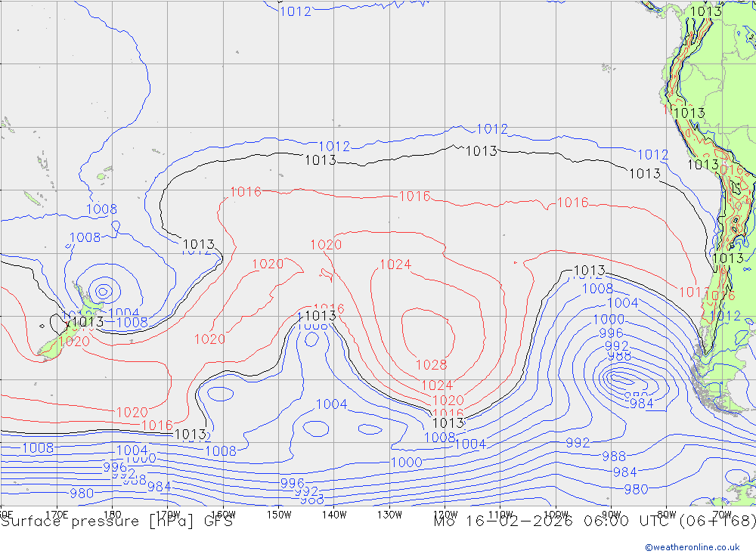Click the 1000 label between 130W and 120W
The height and width of the screenshot is (554, 756).
coord(406,463)
